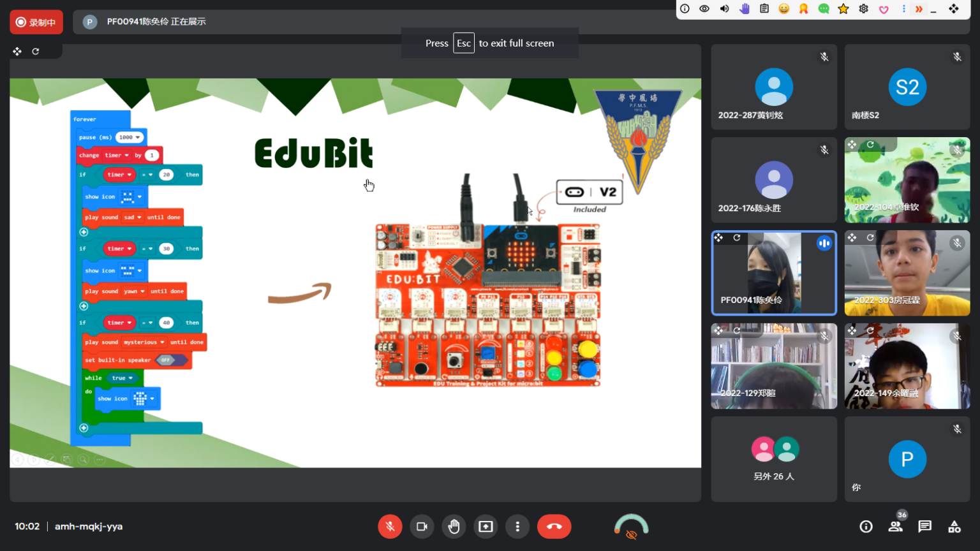Click the next slide arrow on presentation

point(34,459)
